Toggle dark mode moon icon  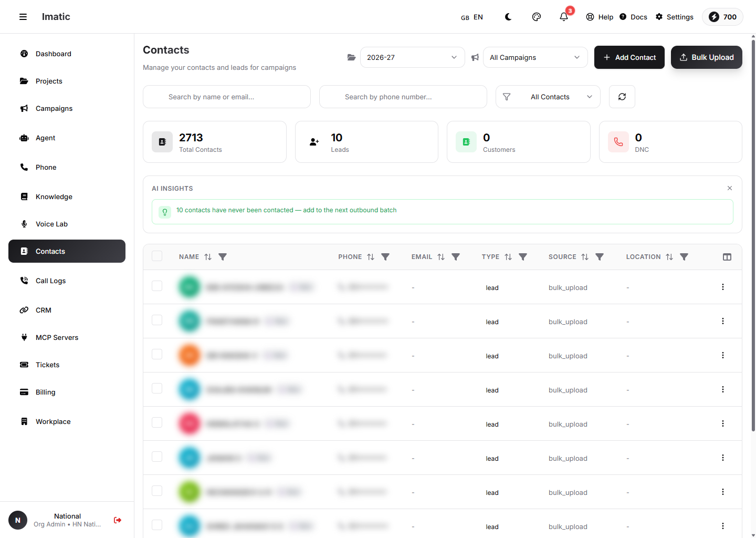pos(508,17)
